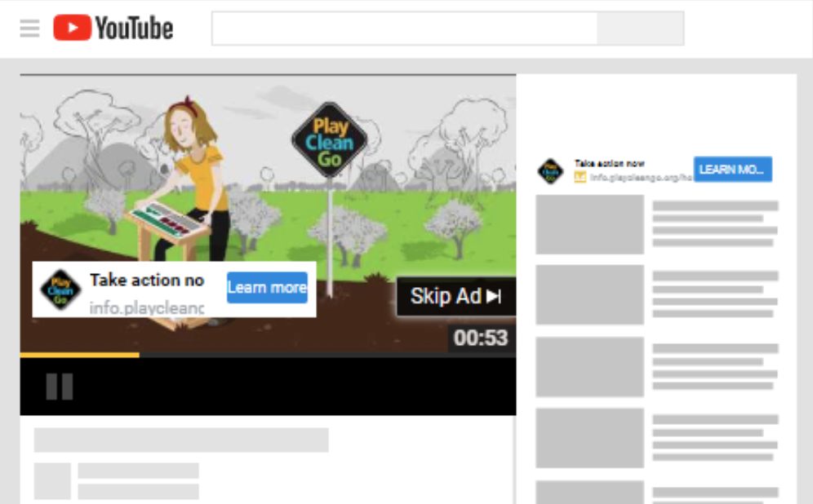Skip the ad in the video player
813x504 pixels.
point(455,296)
